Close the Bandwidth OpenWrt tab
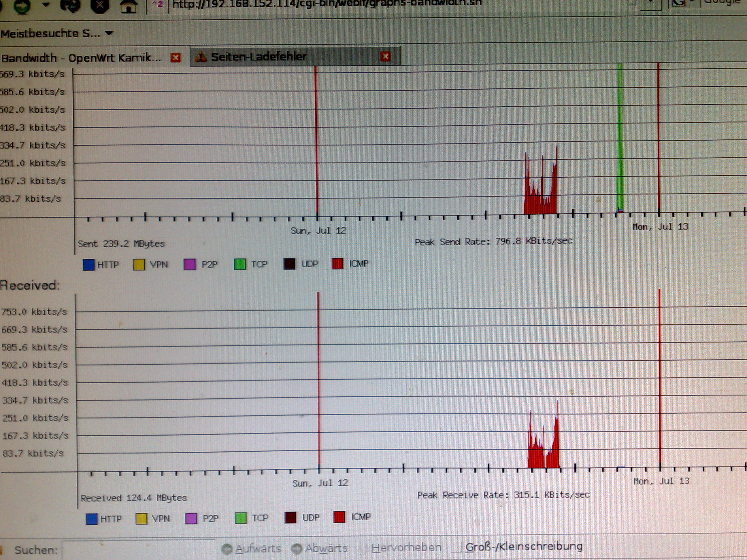The width and height of the screenshot is (747, 560). (175, 58)
